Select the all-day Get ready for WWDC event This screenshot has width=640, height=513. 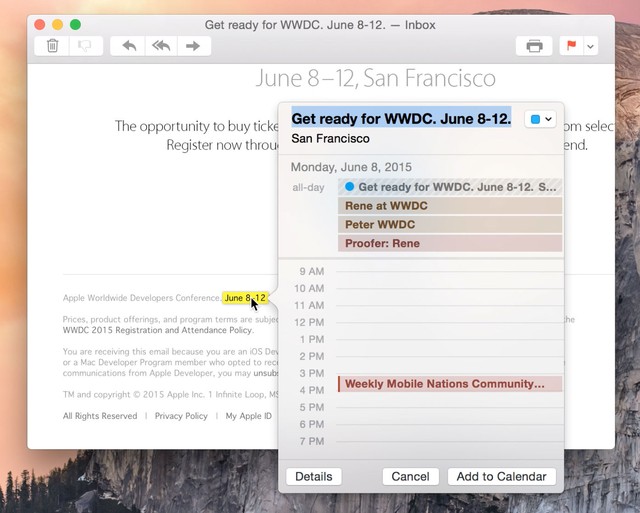pyautogui.click(x=450, y=187)
